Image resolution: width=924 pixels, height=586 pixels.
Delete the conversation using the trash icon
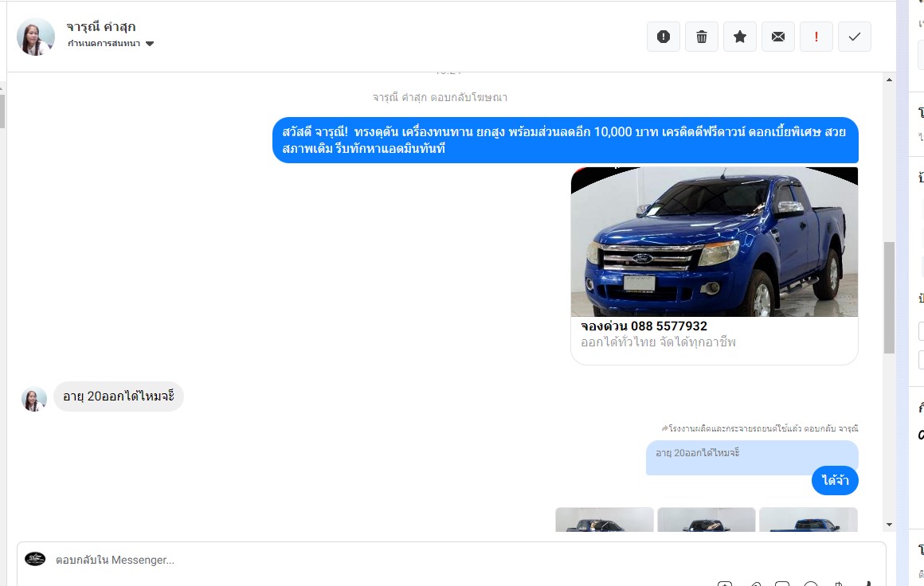click(701, 37)
